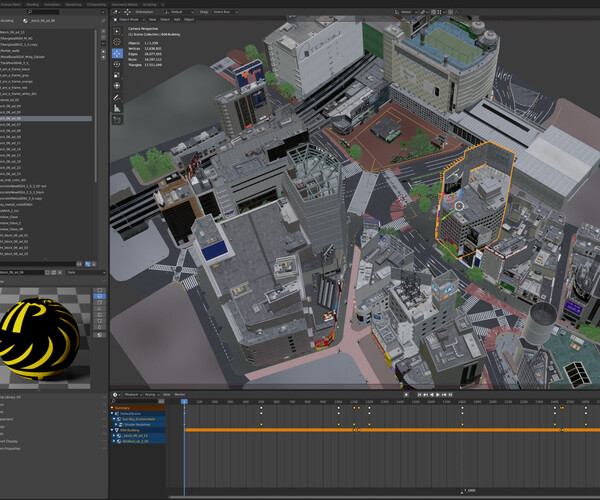This screenshot has height=500, width=600.
Task: Open the Global transform orientation dropdown
Action: point(406,12)
